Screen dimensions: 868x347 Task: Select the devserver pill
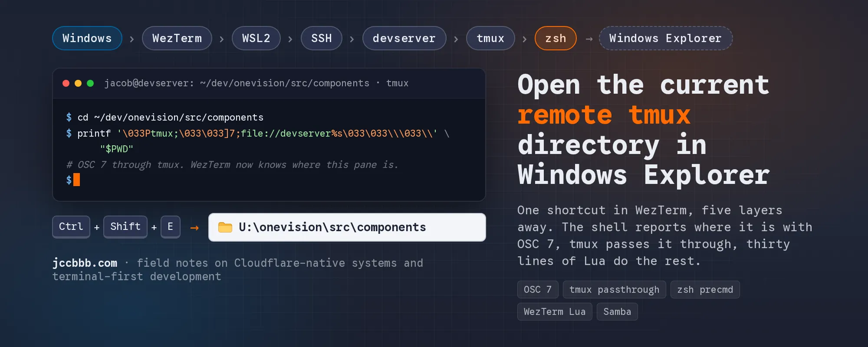[x=404, y=38]
